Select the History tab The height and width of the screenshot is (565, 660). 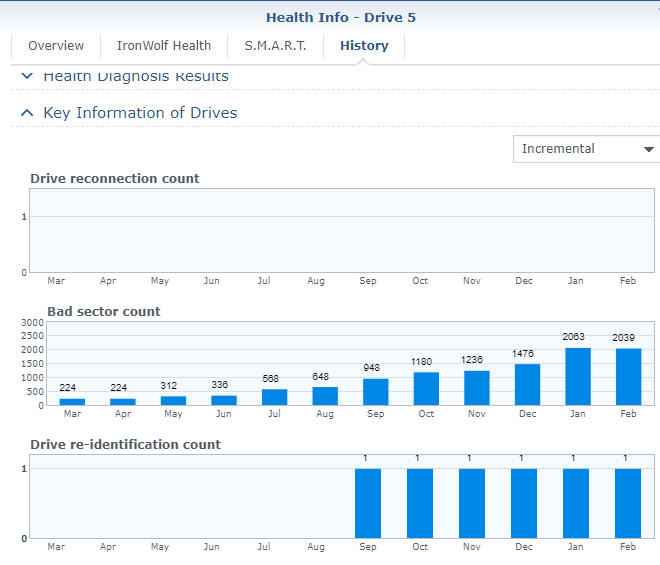[364, 45]
